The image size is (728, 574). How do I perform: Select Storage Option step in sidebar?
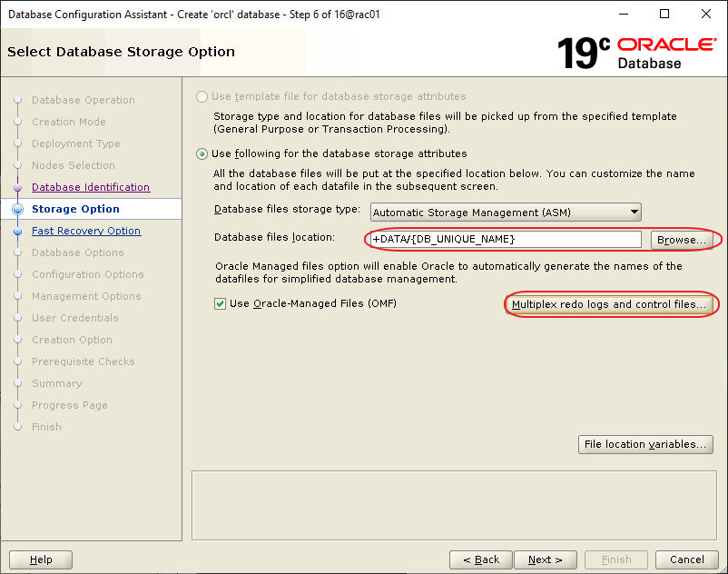click(75, 209)
